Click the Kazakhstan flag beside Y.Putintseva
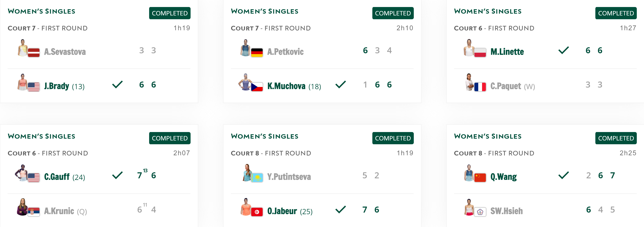The width and height of the screenshot is (644, 227). coord(257,178)
